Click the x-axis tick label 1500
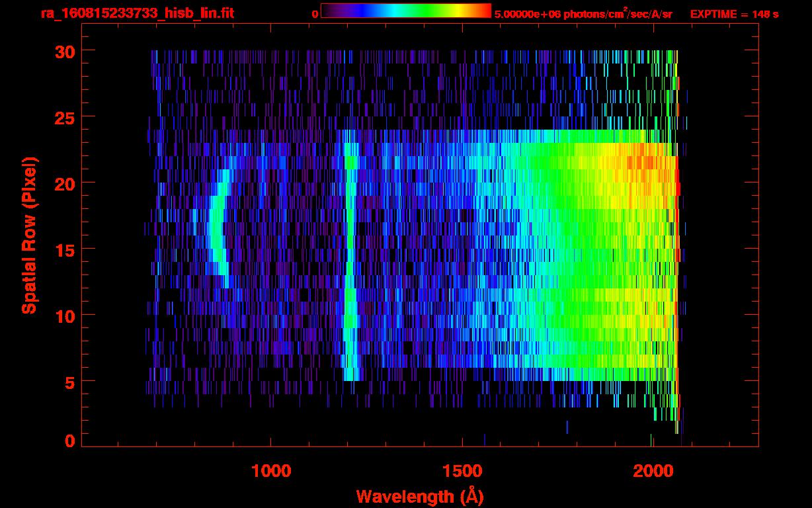The image size is (812, 508). click(462, 470)
